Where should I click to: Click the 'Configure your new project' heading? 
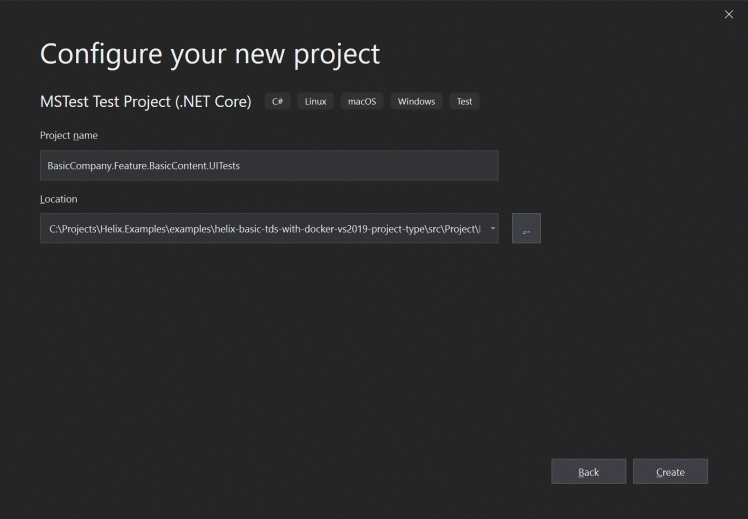click(210, 53)
